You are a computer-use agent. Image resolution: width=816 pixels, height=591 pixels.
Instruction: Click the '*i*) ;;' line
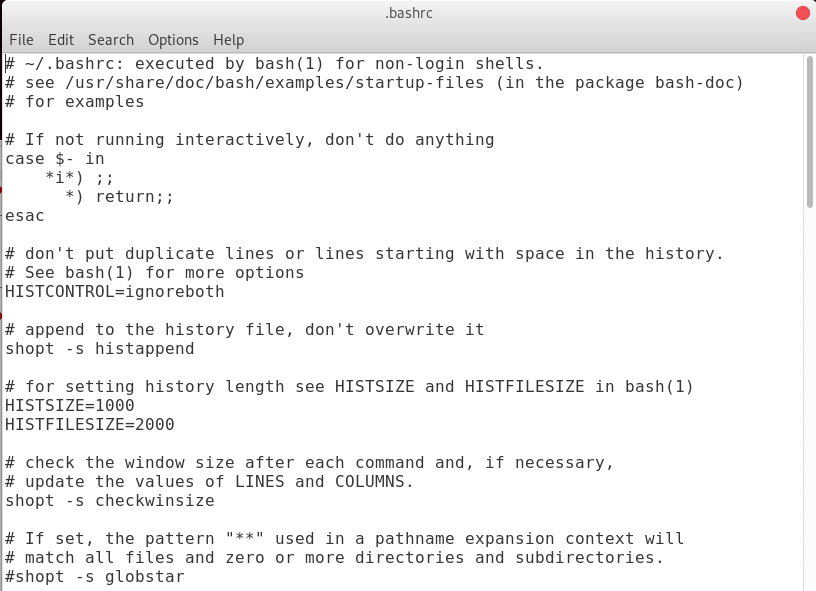point(79,177)
